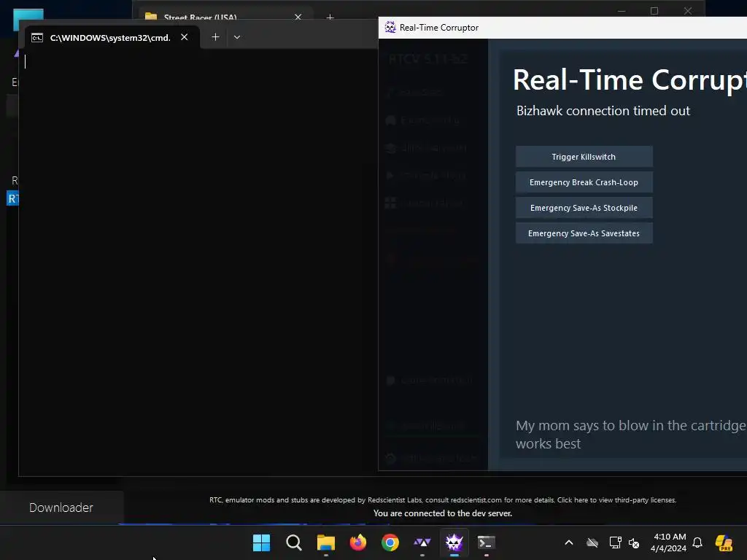The width and height of the screenshot is (747, 560).
Task: Click the OneDrive cloud tray icon
Action: click(592, 542)
